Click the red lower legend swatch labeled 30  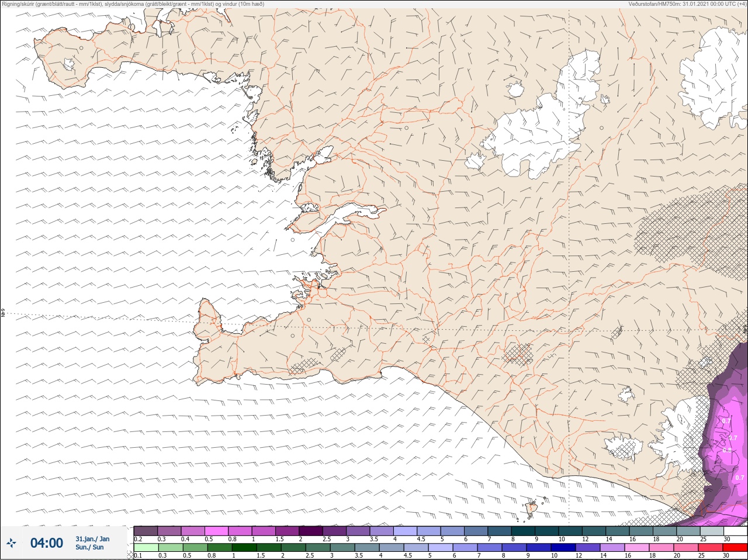pyautogui.click(x=736, y=548)
